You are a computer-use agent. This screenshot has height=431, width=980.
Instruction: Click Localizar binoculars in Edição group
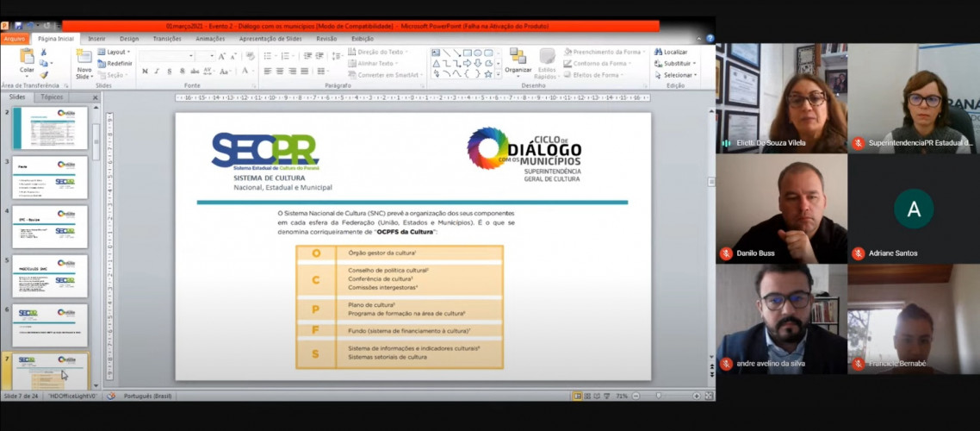pos(672,52)
